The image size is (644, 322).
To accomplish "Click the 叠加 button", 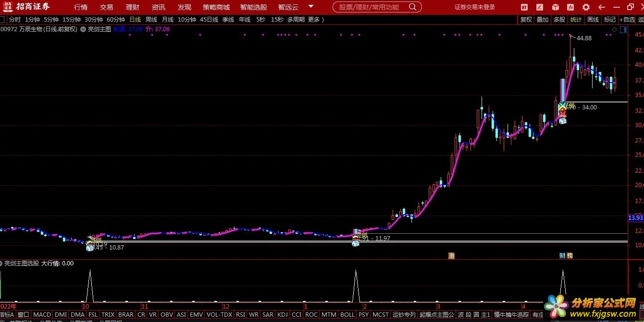I will pos(543,20).
